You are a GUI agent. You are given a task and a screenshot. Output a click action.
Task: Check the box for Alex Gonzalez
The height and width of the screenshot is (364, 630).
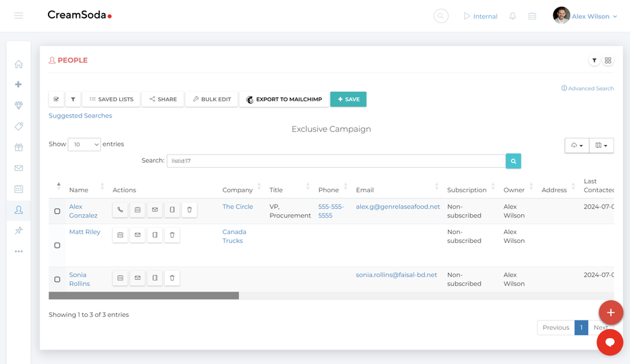(57, 211)
